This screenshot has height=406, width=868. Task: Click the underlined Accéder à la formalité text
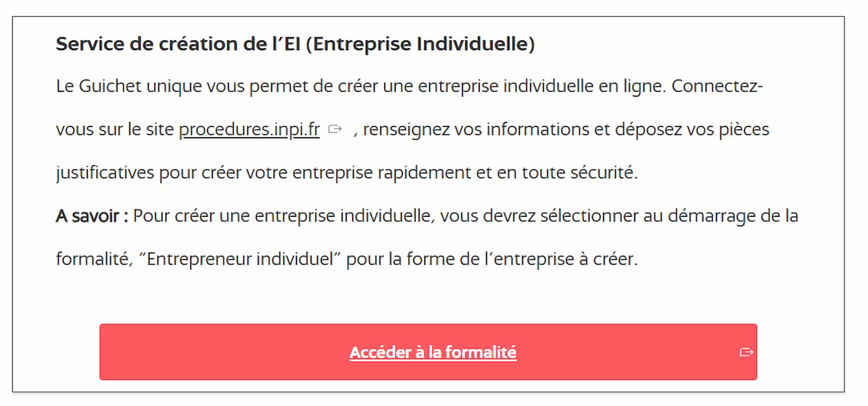click(433, 352)
